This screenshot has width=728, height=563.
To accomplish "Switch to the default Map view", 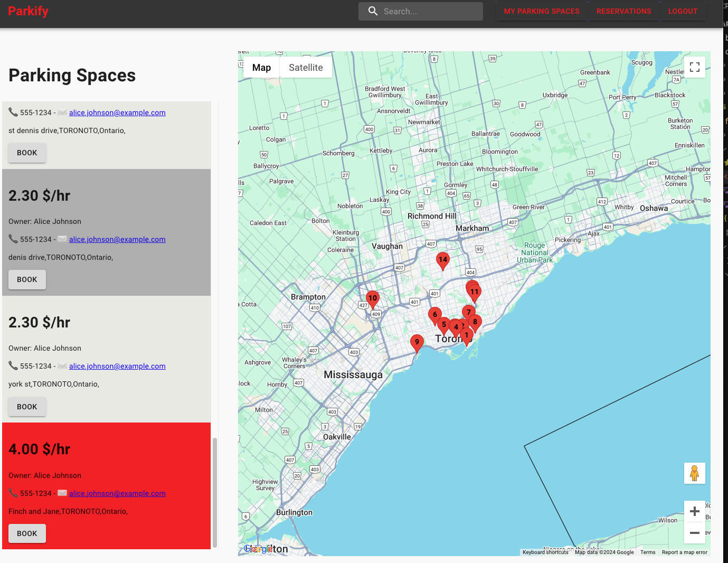I will coord(261,68).
